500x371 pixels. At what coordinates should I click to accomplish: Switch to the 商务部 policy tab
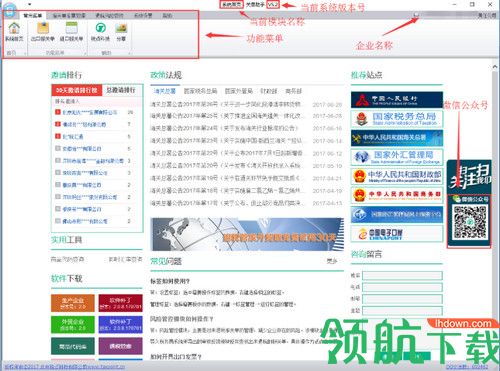pos(293,91)
